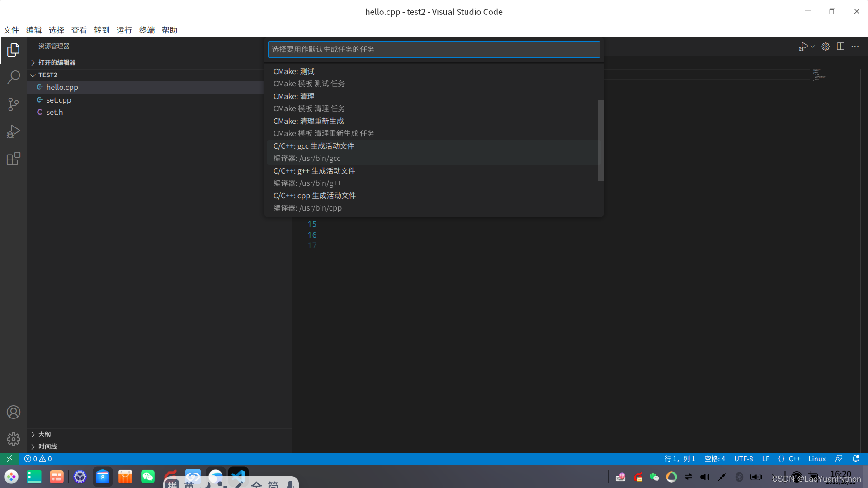868x488 pixels.
Task: Click the remote window indicator in status bar
Action: pos(9,459)
